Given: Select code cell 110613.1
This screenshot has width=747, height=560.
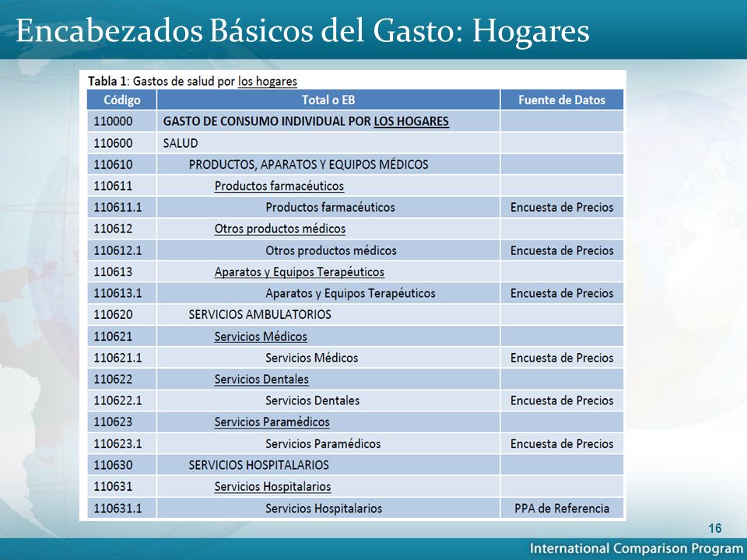Looking at the screenshot, I should (122, 293).
